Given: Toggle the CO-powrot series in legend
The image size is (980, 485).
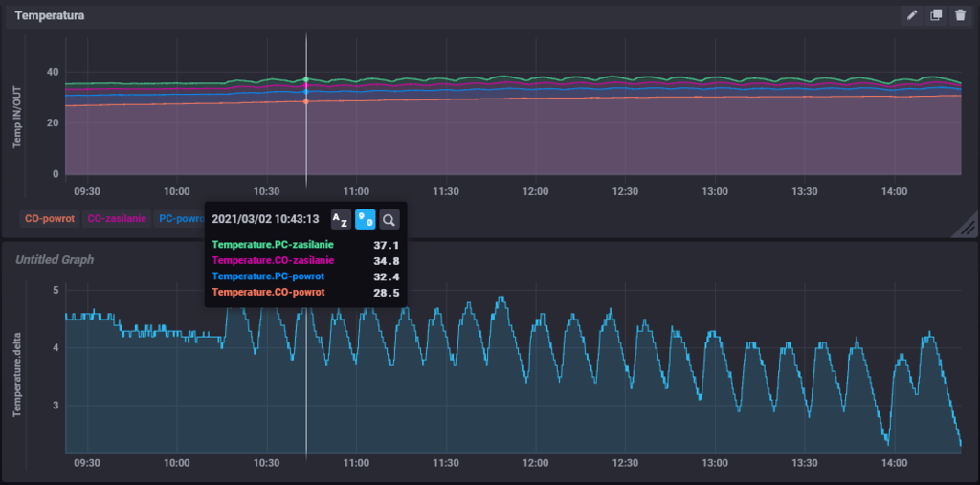Looking at the screenshot, I should pos(50,219).
